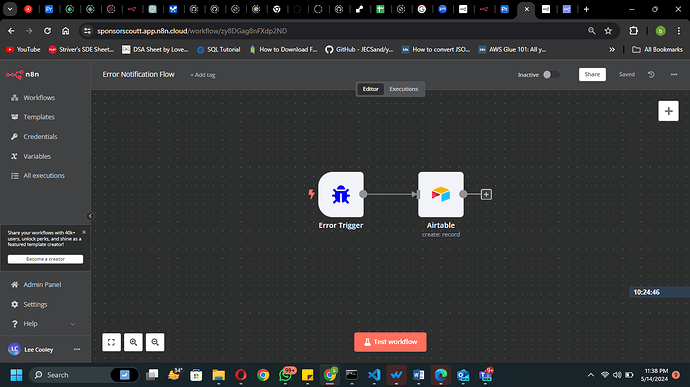Viewport: 690px width, 387px height.
Task: Open the zoom magnifier in address bar
Action: click(x=591, y=31)
